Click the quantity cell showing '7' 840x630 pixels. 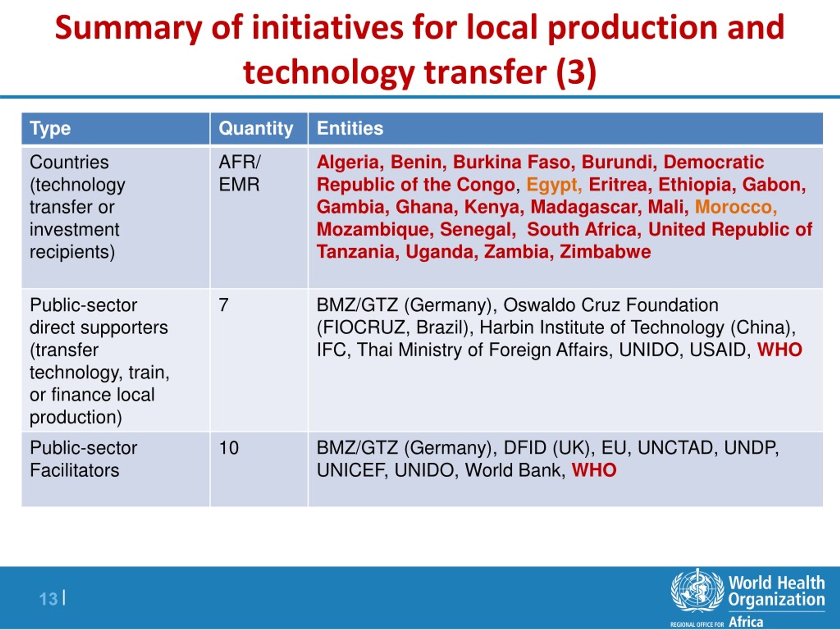259,360
